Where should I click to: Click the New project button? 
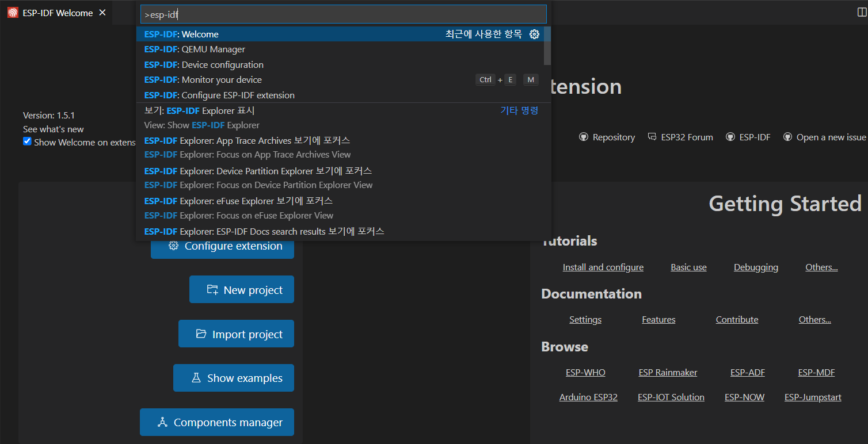point(242,289)
